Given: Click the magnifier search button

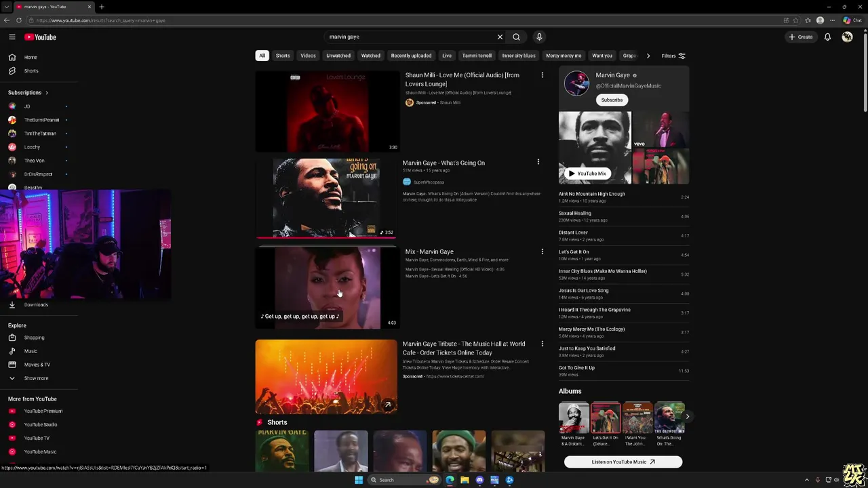Looking at the screenshot, I should coord(516,37).
